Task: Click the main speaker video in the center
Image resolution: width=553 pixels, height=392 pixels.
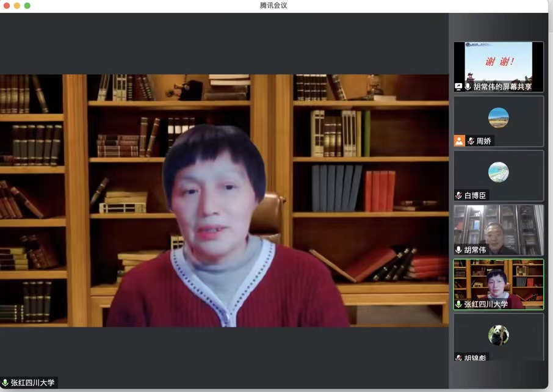Action: pyautogui.click(x=225, y=200)
